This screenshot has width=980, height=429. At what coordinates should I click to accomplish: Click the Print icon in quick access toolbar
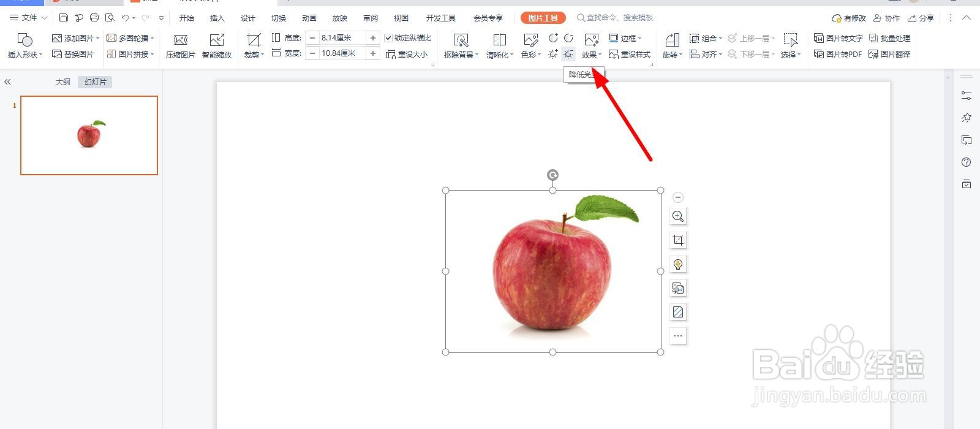point(94,18)
